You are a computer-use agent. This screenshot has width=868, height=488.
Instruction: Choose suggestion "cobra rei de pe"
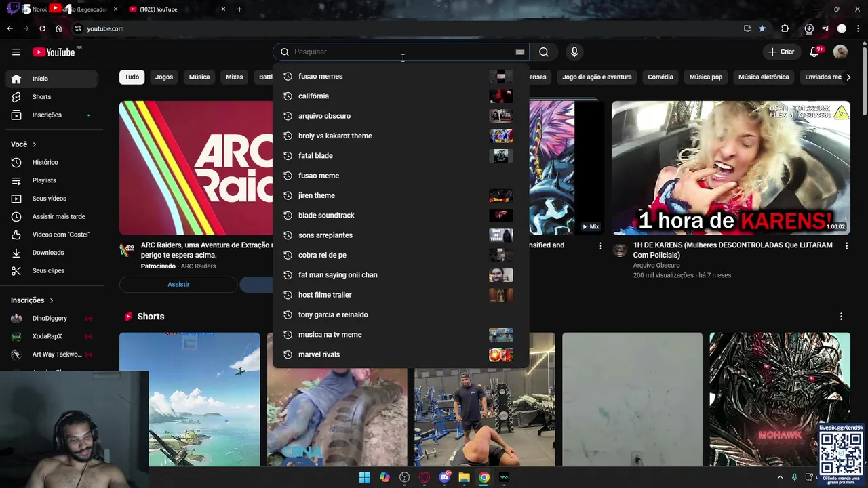pyautogui.click(x=401, y=255)
